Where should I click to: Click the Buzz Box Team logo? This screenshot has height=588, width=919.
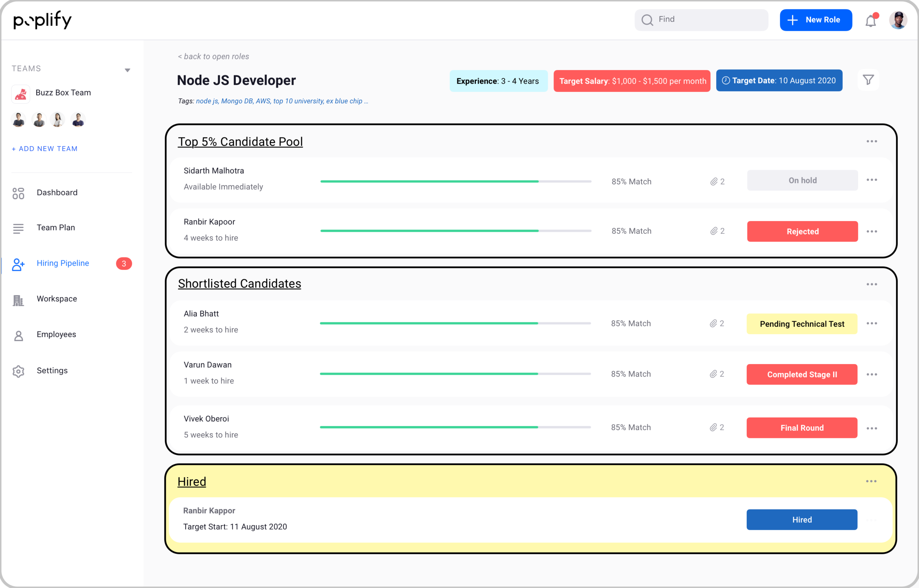click(x=20, y=94)
